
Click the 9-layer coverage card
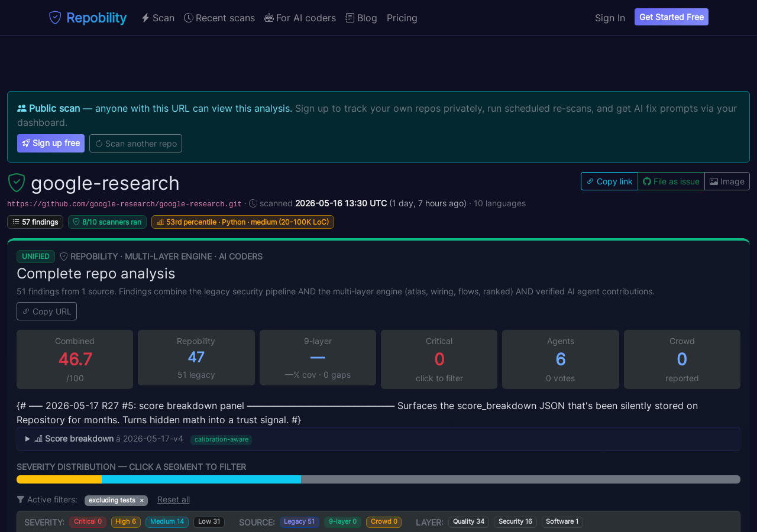(318, 358)
